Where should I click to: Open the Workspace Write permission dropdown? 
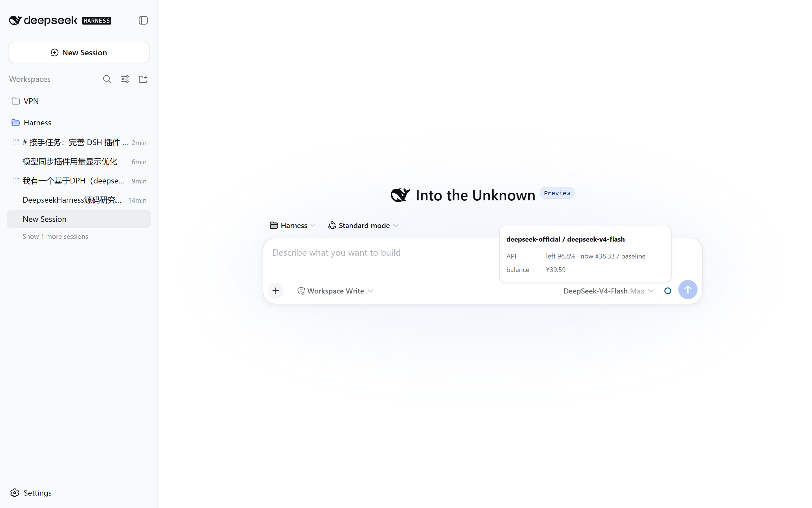[335, 291]
